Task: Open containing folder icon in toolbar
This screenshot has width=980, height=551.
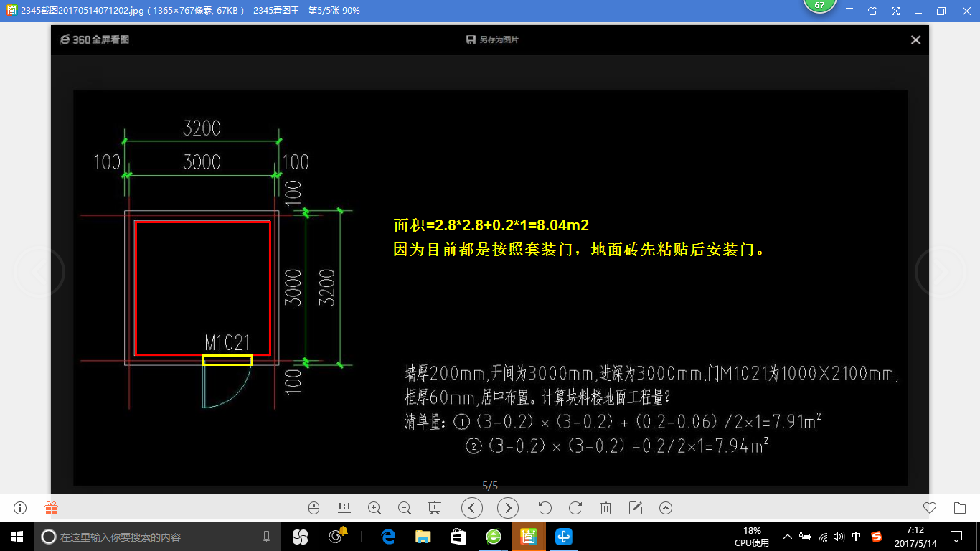Action: click(x=960, y=508)
